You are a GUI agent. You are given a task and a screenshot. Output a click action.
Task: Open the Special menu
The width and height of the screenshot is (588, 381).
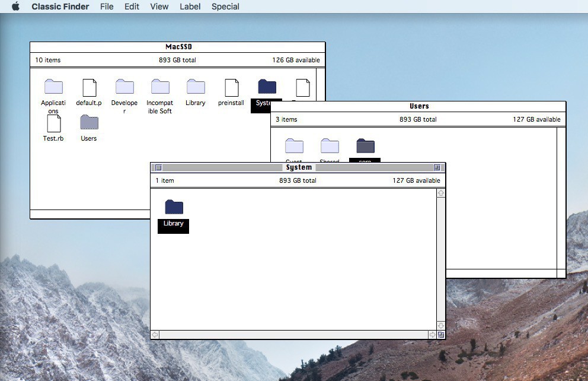click(225, 7)
